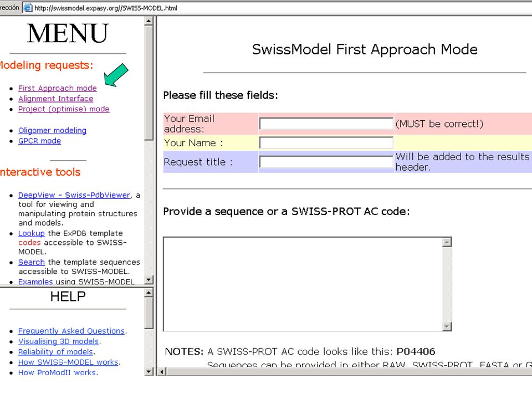The height and width of the screenshot is (399, 532).
Task: Click the Your Email address input field
Action: pos(326,124)
